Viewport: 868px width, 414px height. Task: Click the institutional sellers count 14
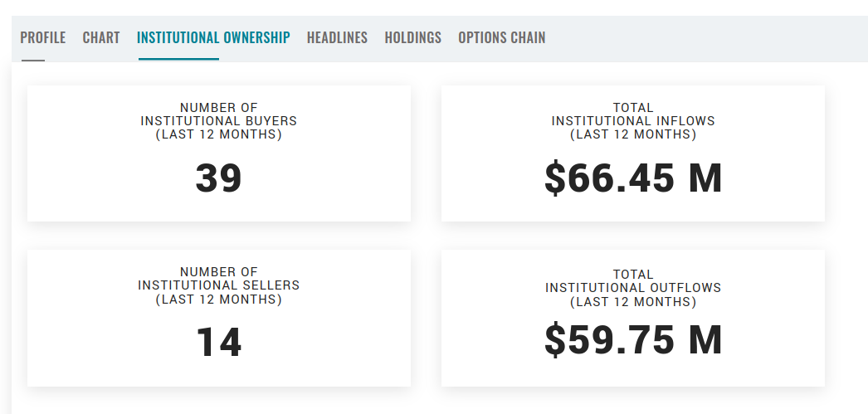(219, 343)
